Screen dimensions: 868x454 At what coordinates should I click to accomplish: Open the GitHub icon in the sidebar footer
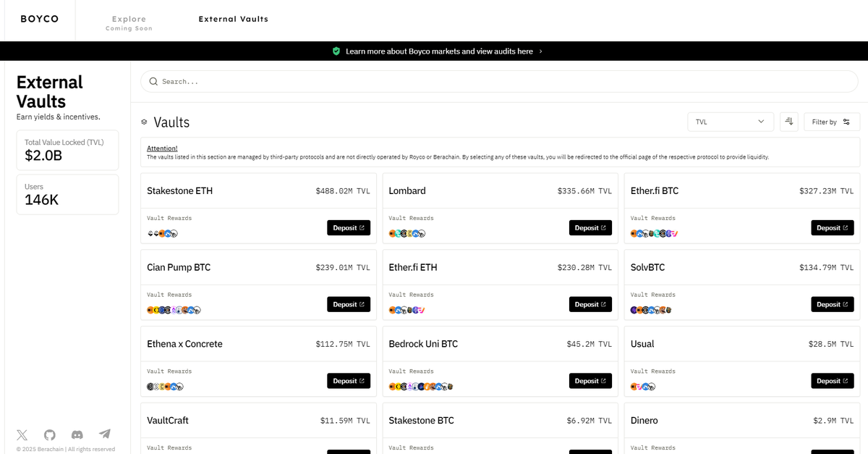click(x=50, y=434)
